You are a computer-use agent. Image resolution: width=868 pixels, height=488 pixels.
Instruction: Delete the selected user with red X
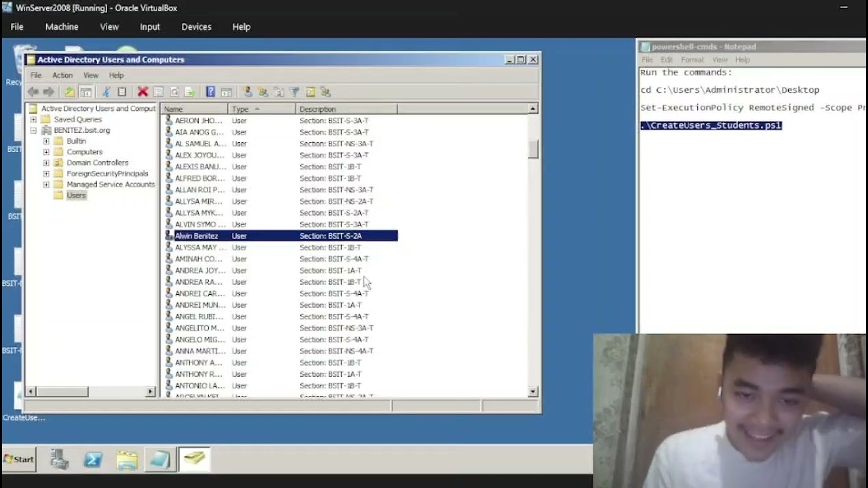pyautogui.click(x=142, y=91)
